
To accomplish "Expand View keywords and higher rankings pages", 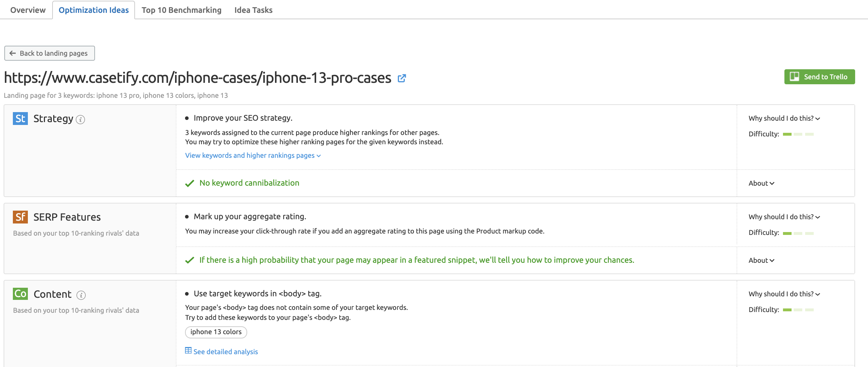I will (253, 156).
